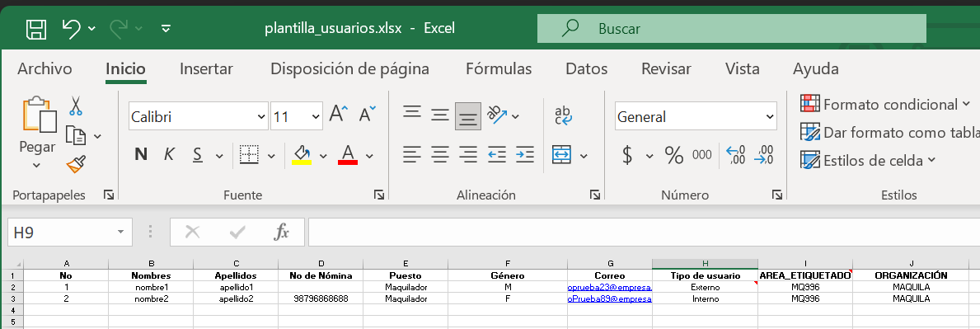Expand the copy options dropdown arrow
980x329 pixels.
pyautogui.click(x=97, y=136)
